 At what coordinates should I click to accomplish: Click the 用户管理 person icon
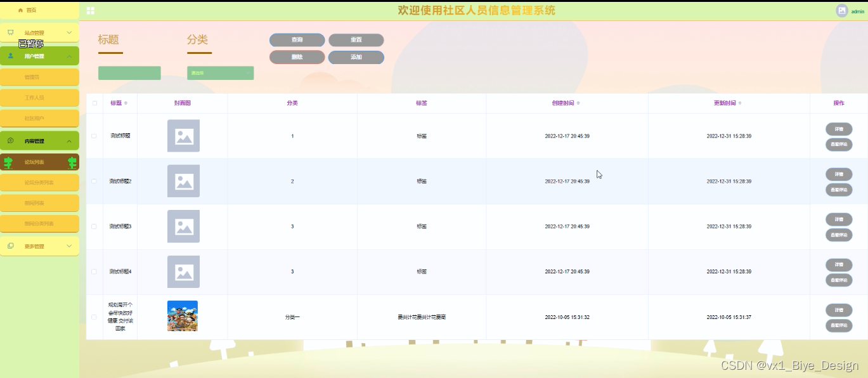tap(10, 56)
